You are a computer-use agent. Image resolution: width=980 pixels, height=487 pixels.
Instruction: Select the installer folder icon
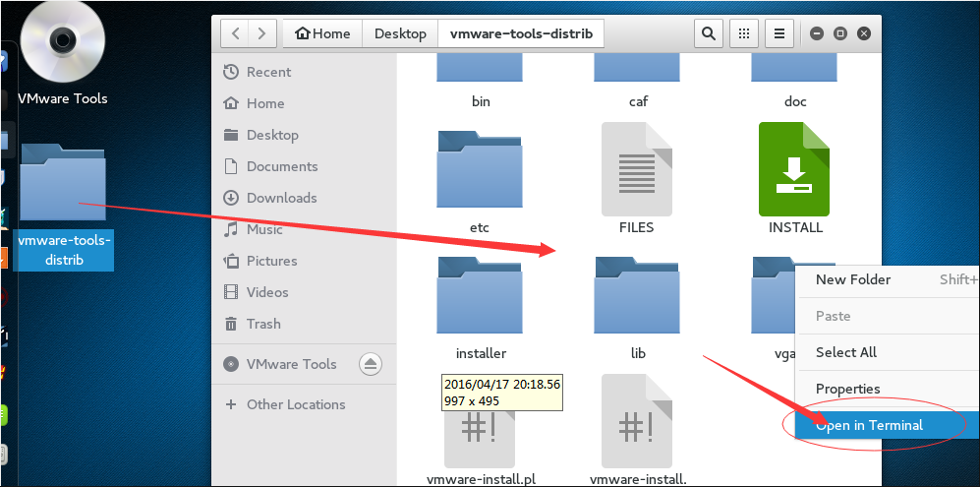pyautogui.click(x=480, y=295)
